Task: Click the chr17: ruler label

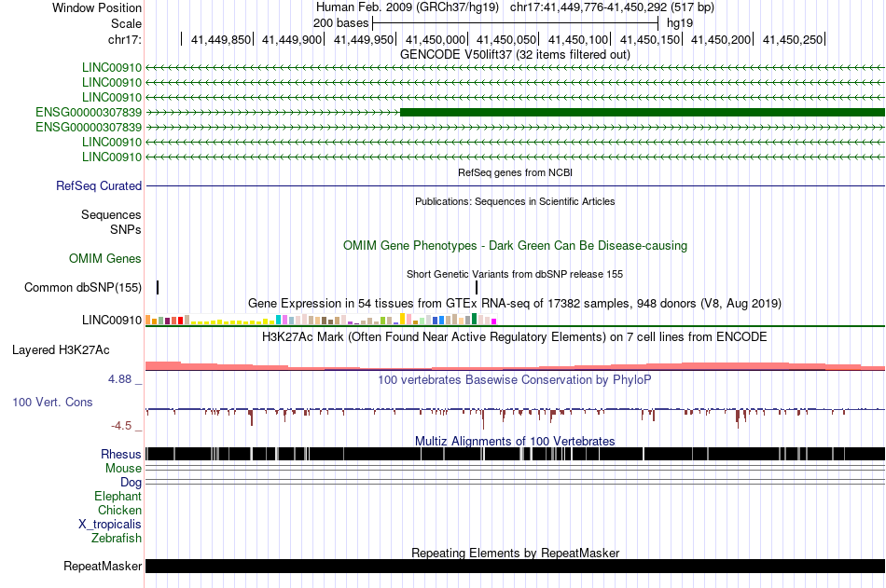Action: pyautogui.click(x=124, y=39)
